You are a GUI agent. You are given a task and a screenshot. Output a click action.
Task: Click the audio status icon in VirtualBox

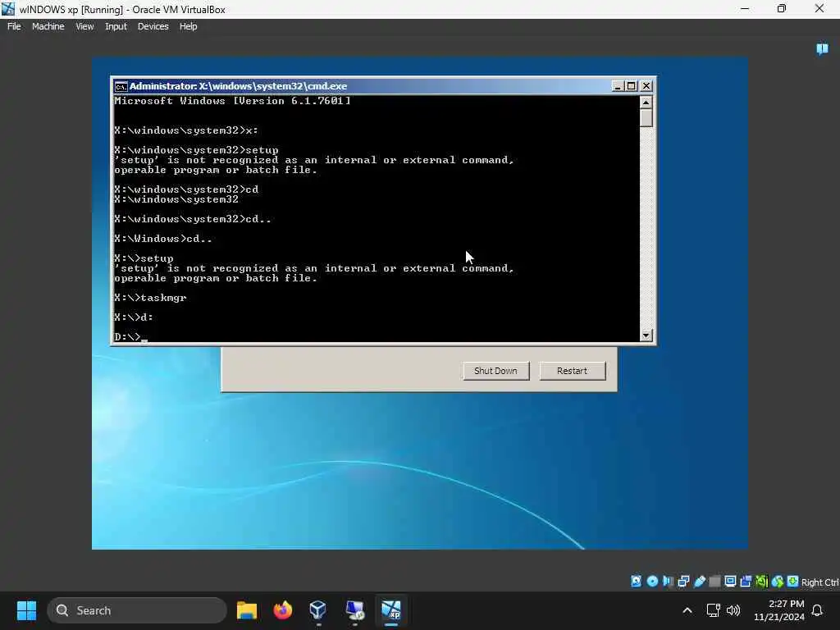668,582
